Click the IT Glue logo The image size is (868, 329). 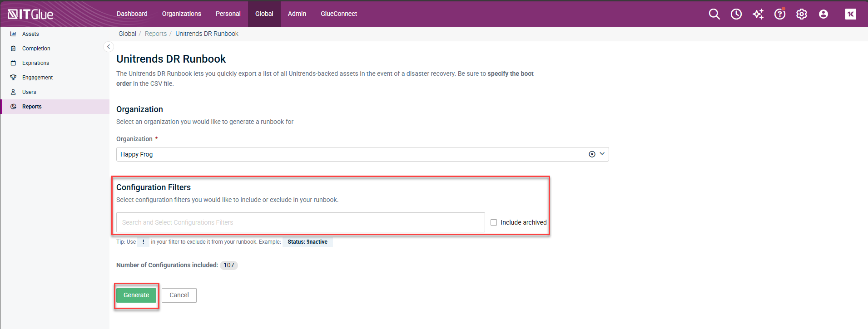[30, 14]
